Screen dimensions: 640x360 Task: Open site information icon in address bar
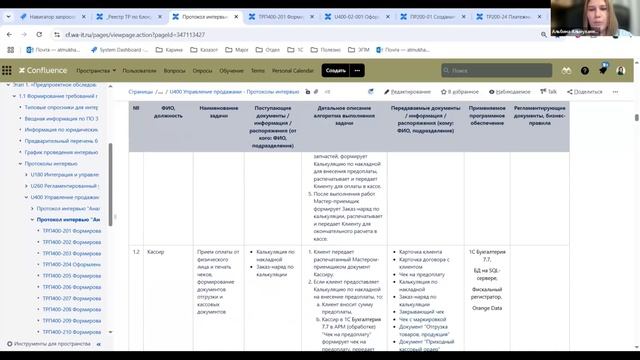coord(57,35)
